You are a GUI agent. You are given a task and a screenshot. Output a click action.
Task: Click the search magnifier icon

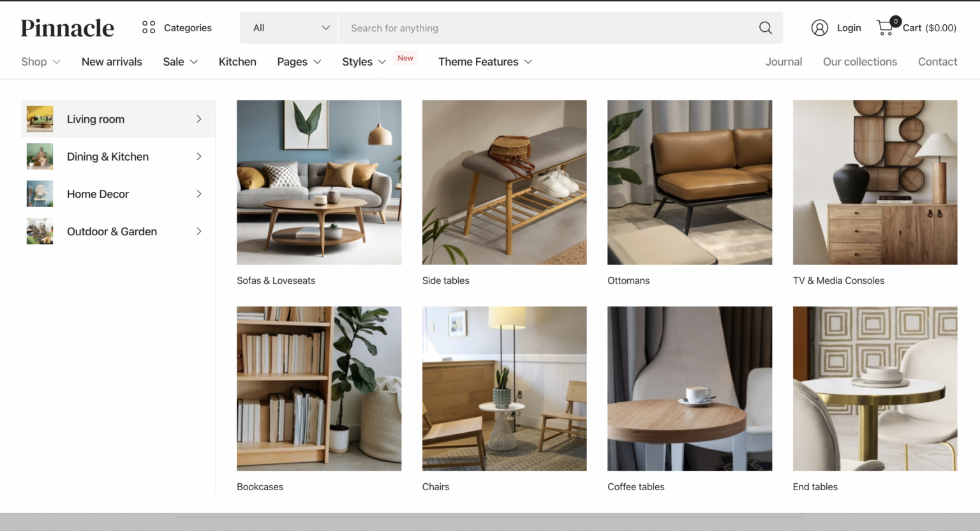click(x=765, y=27)
